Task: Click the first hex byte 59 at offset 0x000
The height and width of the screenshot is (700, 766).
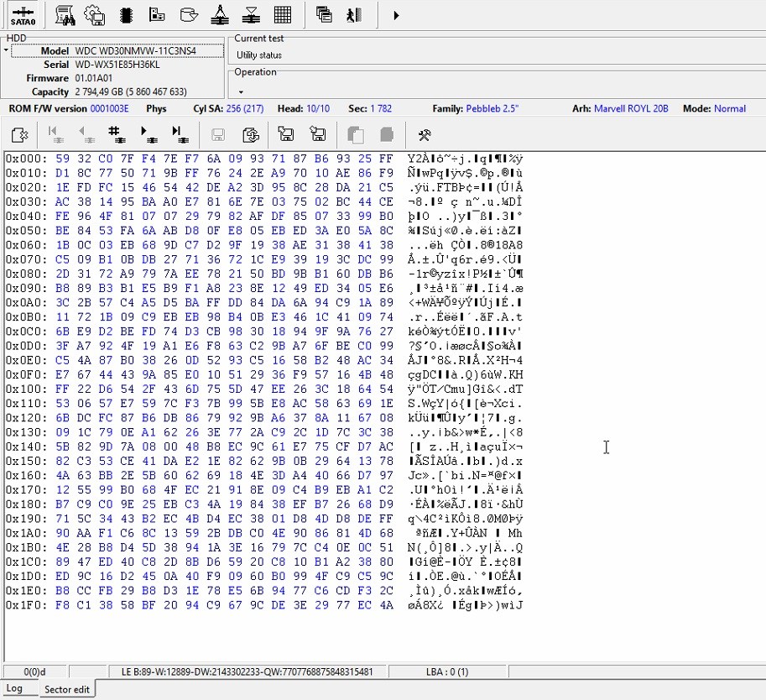Action: tap(62, 159)
